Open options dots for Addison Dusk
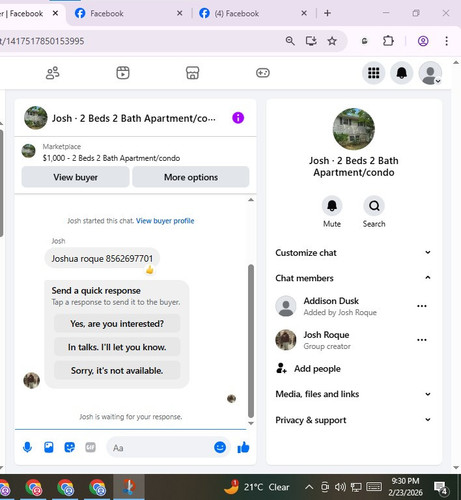This screenshot has height=500, width=461. coord(422,306)
